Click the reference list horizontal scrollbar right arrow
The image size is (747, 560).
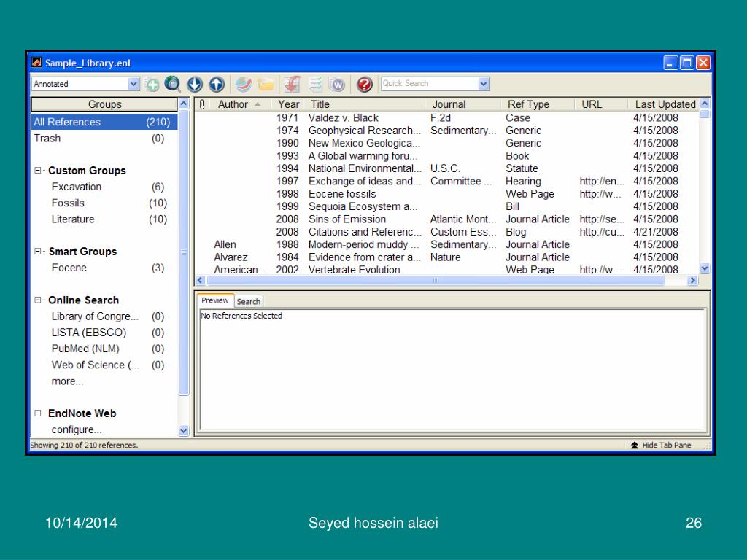pyautogui.click(x=693, y=281)
